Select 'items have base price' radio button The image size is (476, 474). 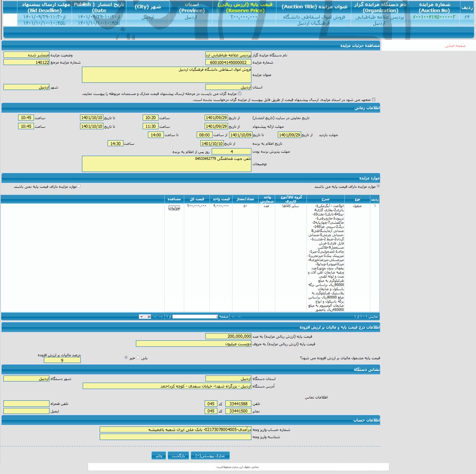[378, 186]
